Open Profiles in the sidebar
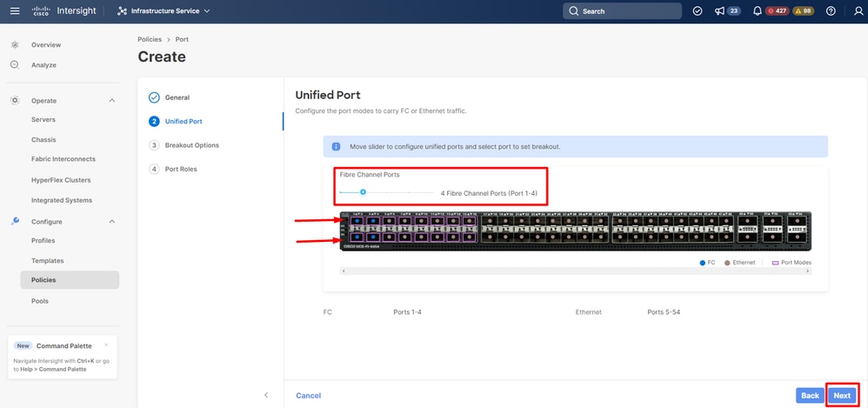The image size is (868, 408). [x=43, y=241]
